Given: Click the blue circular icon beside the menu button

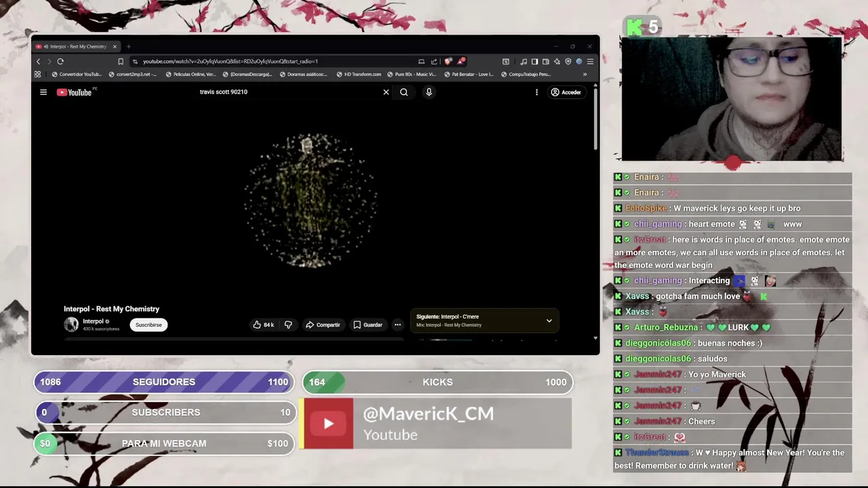Looking at the screenshot, I should coord(578,62).
